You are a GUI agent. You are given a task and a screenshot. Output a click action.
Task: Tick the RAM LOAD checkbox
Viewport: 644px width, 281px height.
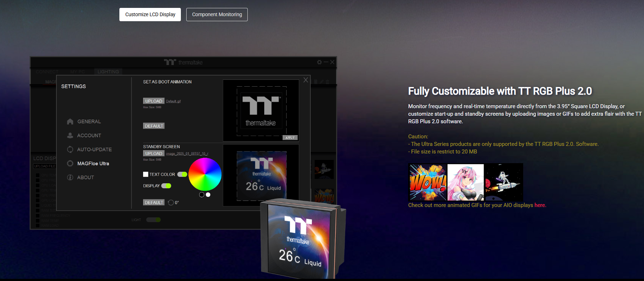click(x=37, y=226)
